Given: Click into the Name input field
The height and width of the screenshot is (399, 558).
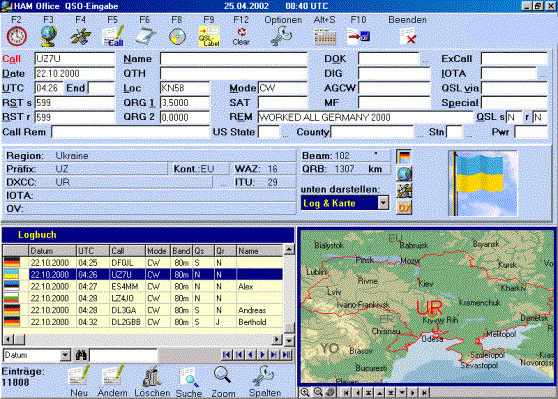Looking at the screenshot, I should click(x=233, y=59).
